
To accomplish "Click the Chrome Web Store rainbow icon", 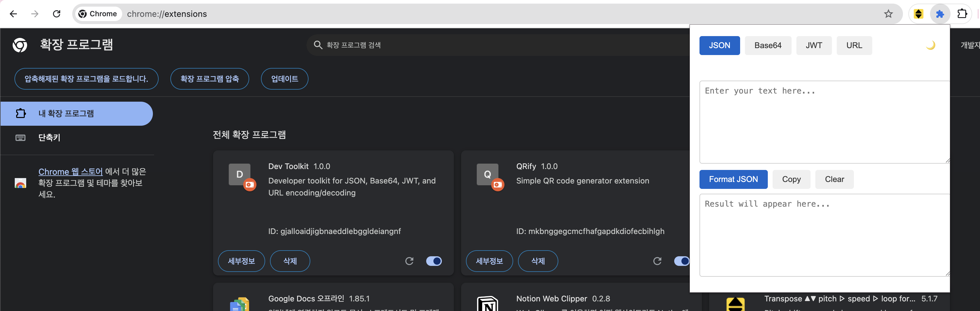I will click(20, 183).
